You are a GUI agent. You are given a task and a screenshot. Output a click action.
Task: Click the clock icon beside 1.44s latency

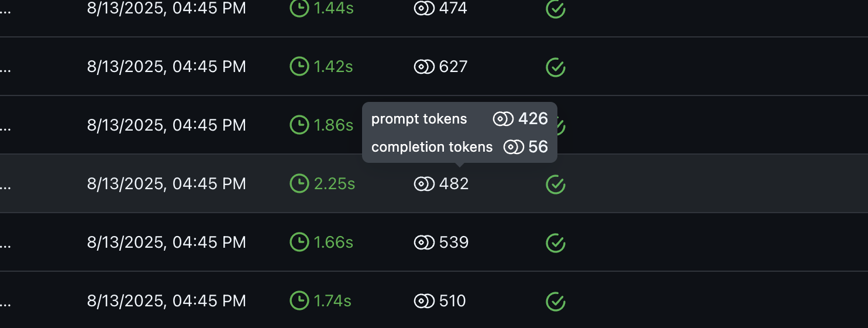(x=299, y=8)
